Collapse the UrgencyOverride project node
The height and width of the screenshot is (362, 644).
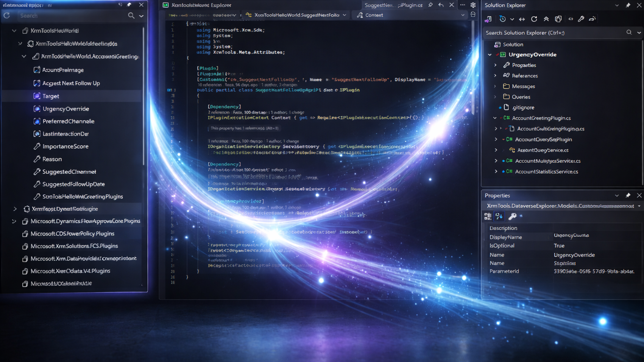(x=490, y=54)
